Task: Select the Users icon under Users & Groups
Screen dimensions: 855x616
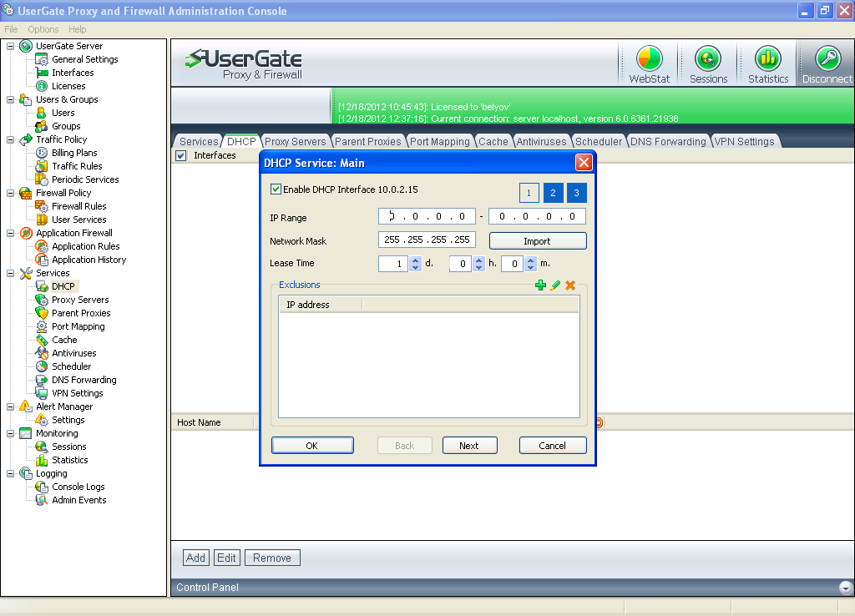Action: [42, 113]
